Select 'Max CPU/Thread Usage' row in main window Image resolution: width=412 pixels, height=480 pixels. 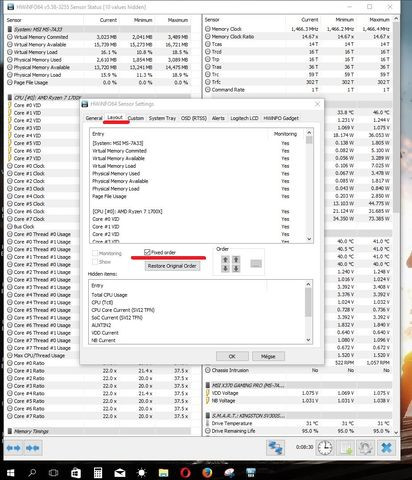pyautogui.click(x=43, y=355)
